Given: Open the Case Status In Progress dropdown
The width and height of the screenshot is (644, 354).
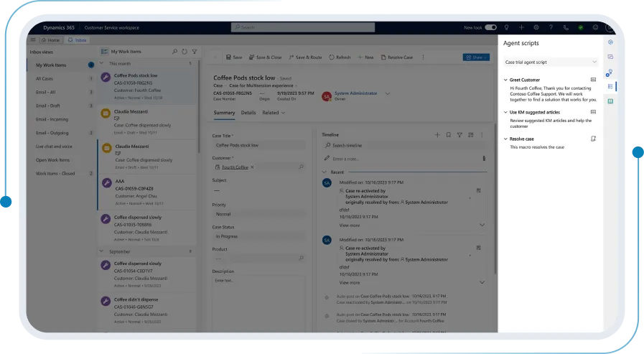Looking at the screenshot, I should click(x=259, y=236).
